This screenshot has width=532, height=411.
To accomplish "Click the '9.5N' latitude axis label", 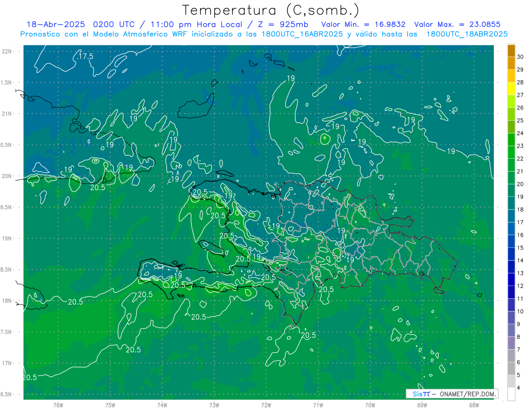I will (x=7, y=207).
